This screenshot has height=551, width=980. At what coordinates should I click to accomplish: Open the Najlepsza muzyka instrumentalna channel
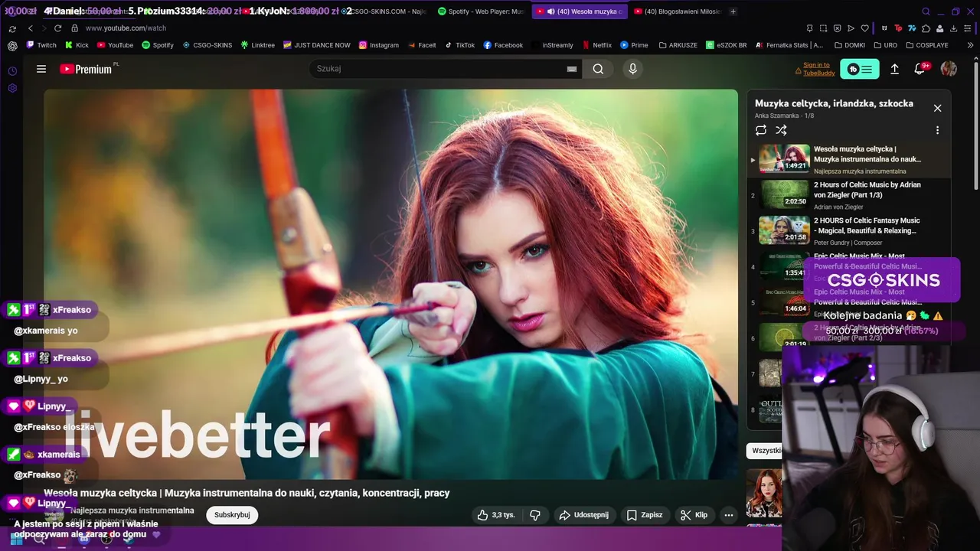tap(132, 510)
